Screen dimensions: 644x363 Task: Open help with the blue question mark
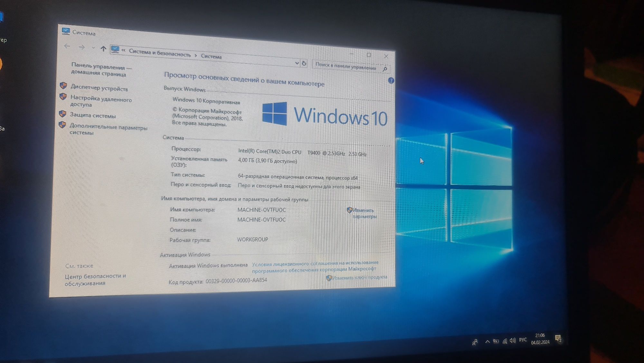pos(391,81)
